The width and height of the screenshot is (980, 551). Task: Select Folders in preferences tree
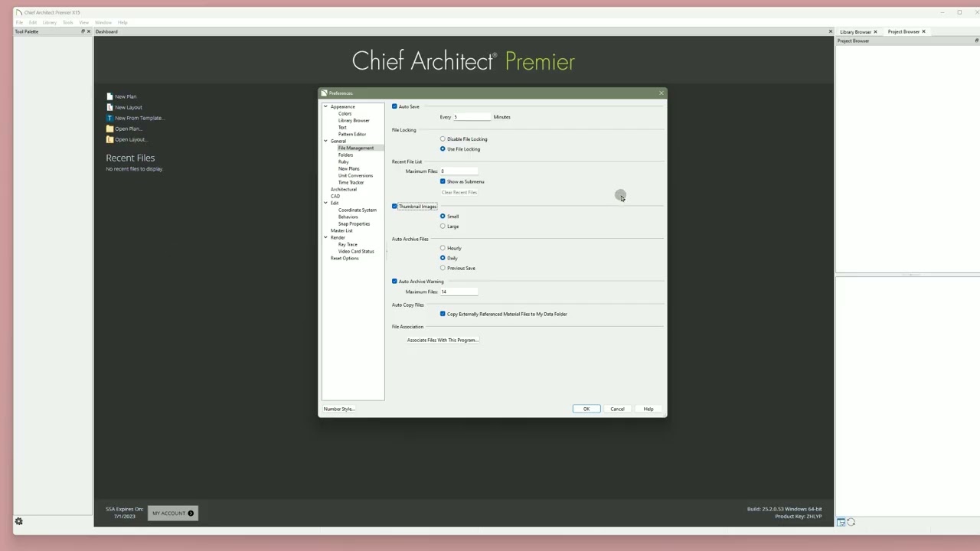346,155
